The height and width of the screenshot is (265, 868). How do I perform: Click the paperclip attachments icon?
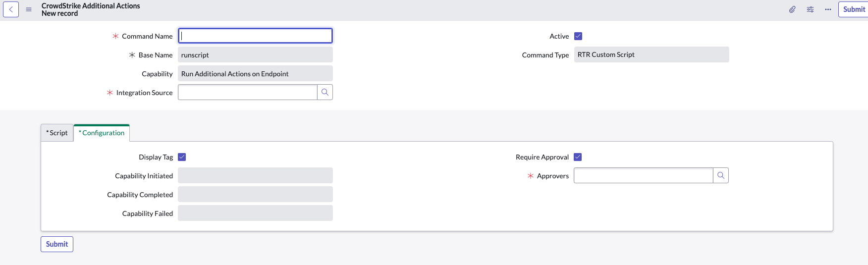792,9
